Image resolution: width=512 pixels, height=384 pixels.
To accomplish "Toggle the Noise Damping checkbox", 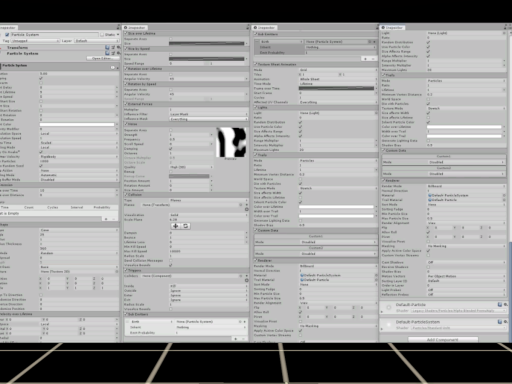I will (171, 149).
